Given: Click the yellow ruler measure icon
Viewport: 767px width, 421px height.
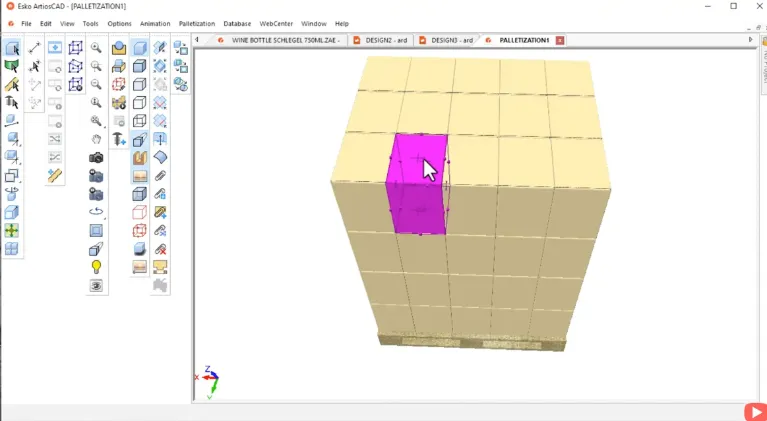Looking at the screenshot, I should coord(55,176).
